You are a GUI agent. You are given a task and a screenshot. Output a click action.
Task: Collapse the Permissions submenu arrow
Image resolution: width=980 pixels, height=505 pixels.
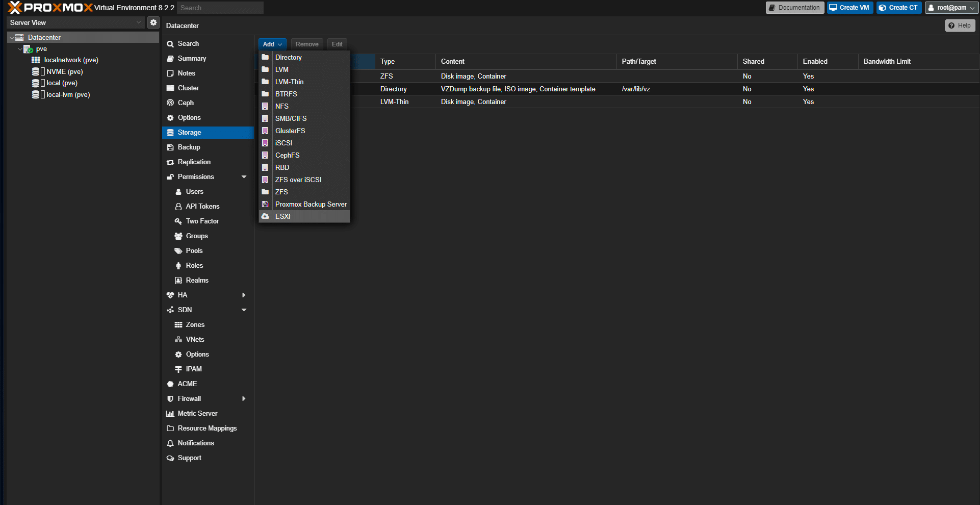244,177
